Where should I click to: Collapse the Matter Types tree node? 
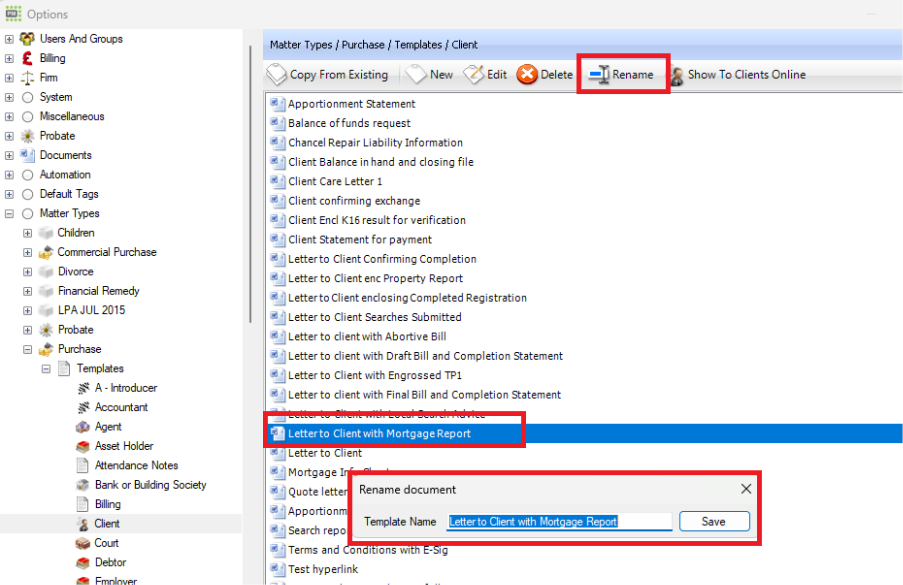(10, 213)
